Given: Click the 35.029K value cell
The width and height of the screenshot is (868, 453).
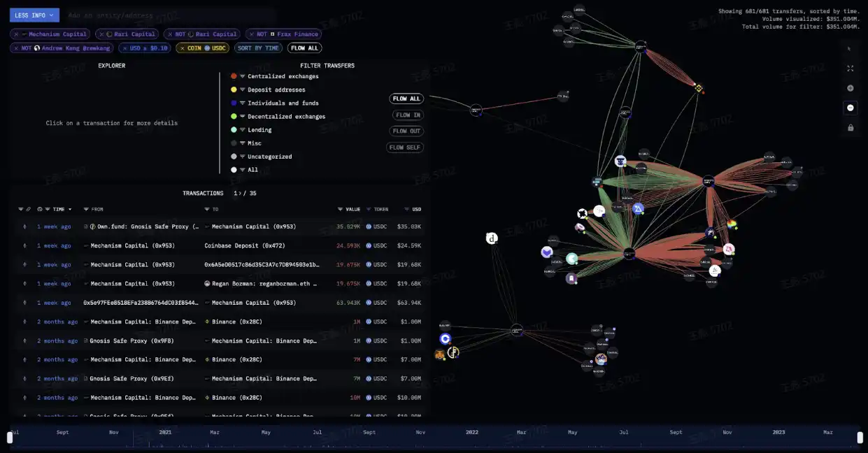Looking at the screenshot, I should (x=348, y=226).
